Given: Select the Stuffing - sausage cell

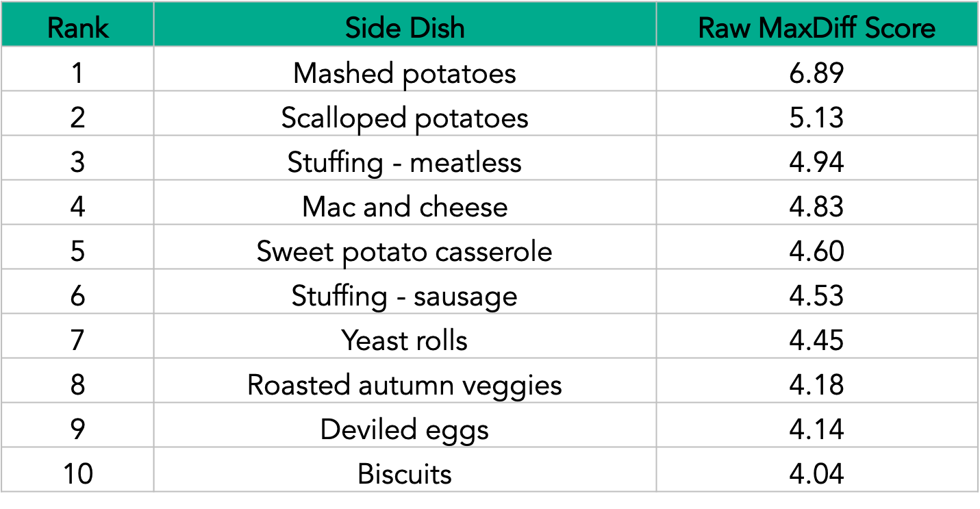Looking at the screenshot, I should click(x=405, y=296).
